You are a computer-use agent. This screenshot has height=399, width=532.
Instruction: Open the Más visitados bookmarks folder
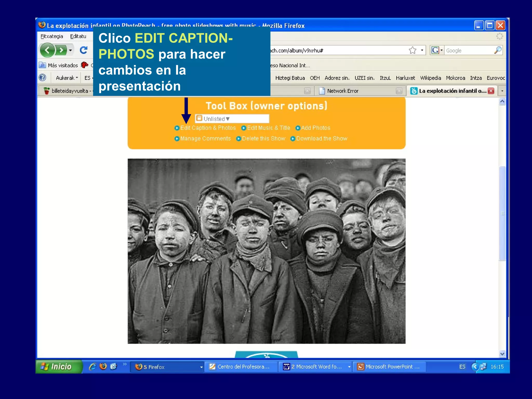pos(58,65)
